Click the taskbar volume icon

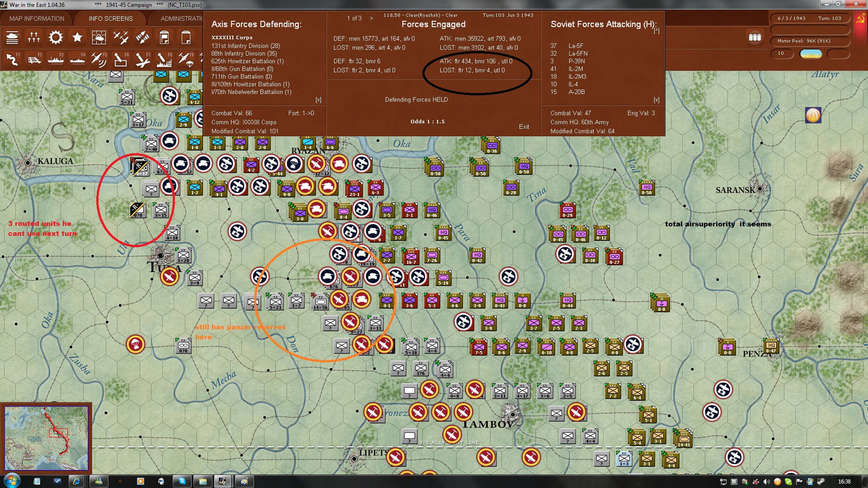(x=766, y=482)
